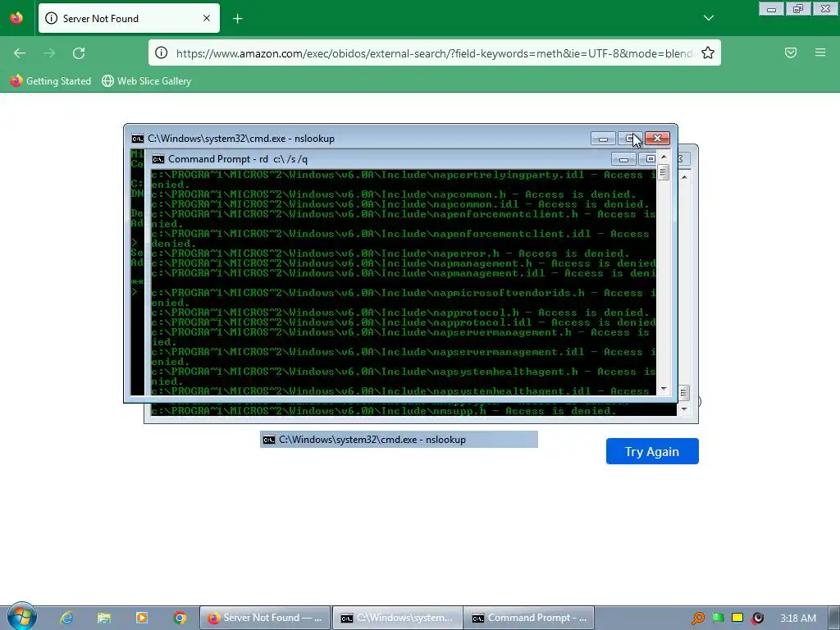
Task: Open Windows Media Player from the taskbar
Action: [142, 618]
